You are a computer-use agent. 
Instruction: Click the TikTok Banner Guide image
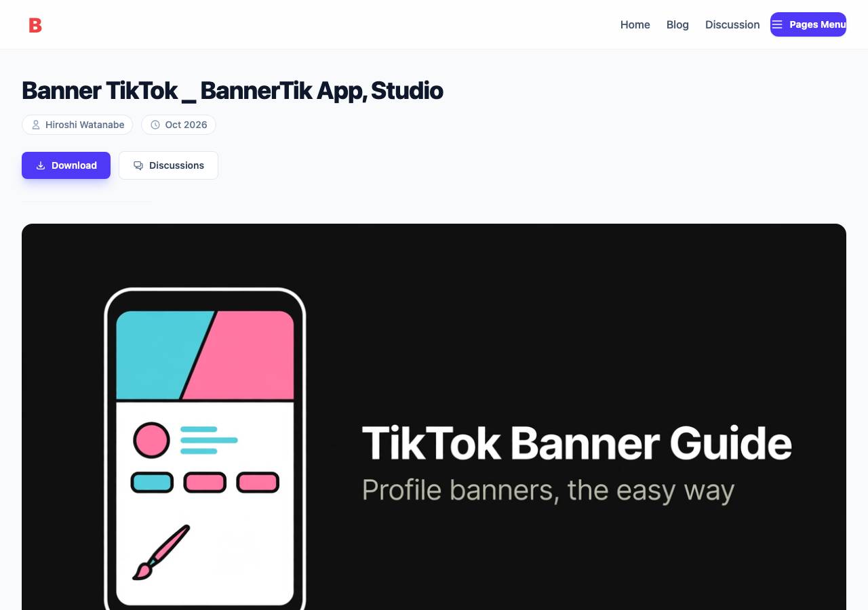click(x=434, y=417)
